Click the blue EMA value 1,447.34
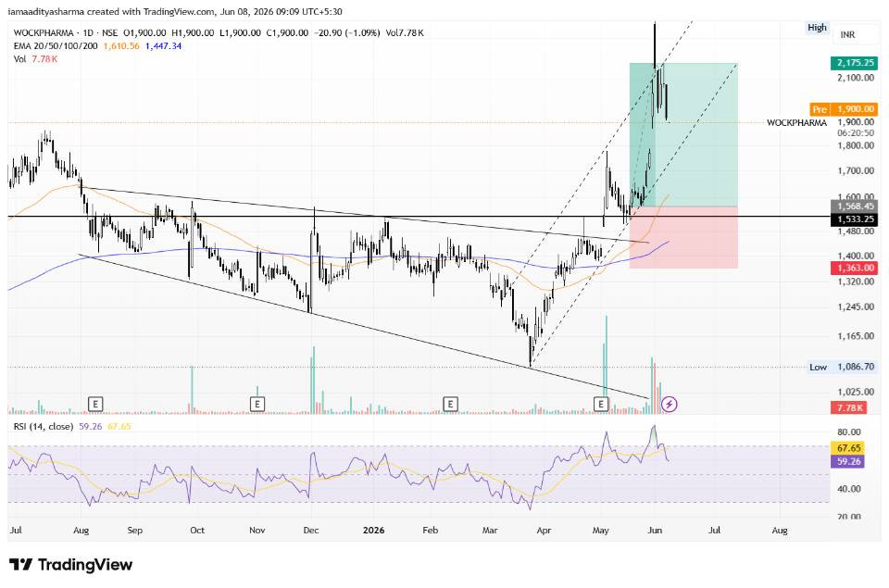Image resolution: width=889 pixels, height=588 pixels. pos(163,46)
